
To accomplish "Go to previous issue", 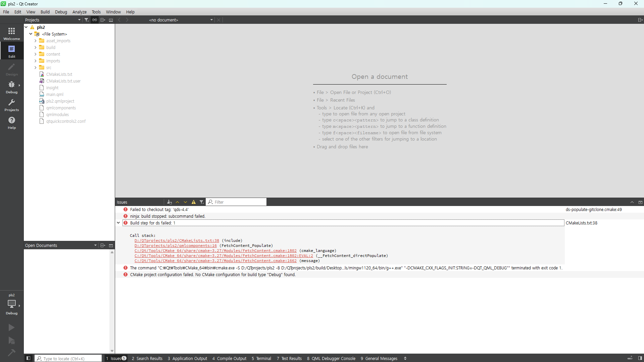I will click(x=178, y=202).
